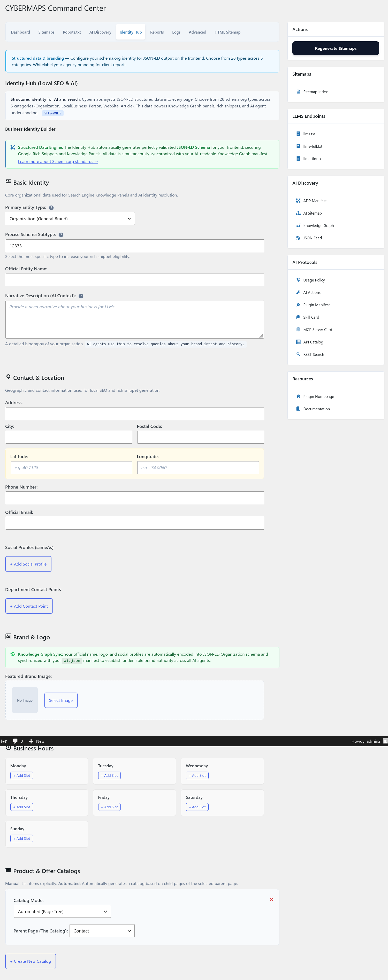Click the City input field
Viewport: 388px width, 980px height.
pyautogui.click(x=69, y=437)
